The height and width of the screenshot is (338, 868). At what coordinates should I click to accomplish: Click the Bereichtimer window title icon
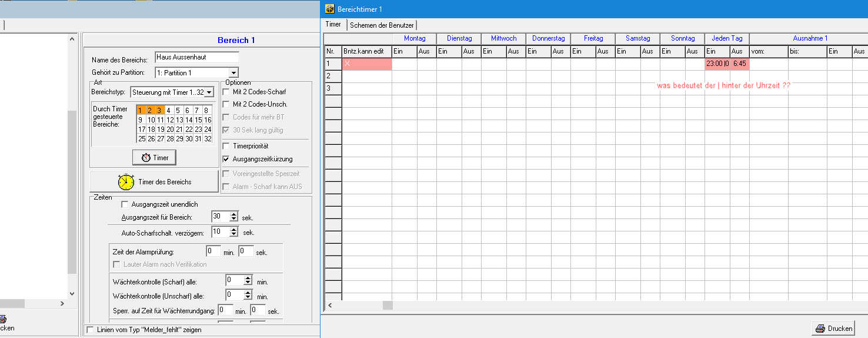330,9
